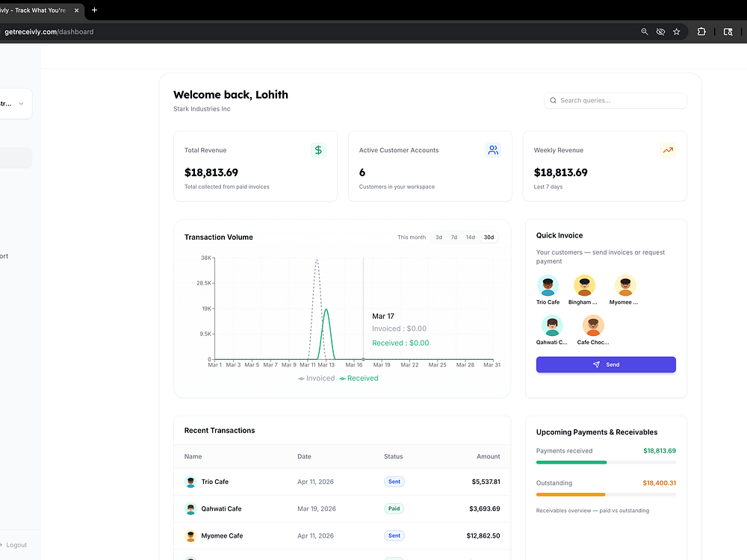Click the Weekly Revenue trend arrow icon

click(x=668, y=150)
